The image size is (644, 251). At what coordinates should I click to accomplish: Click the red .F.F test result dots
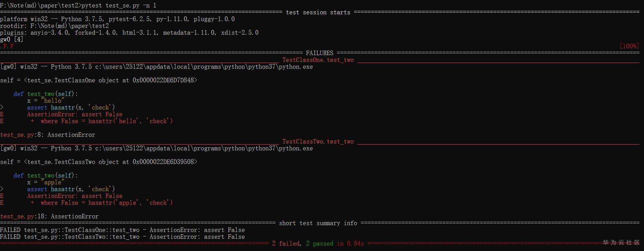tap(7, 46)
